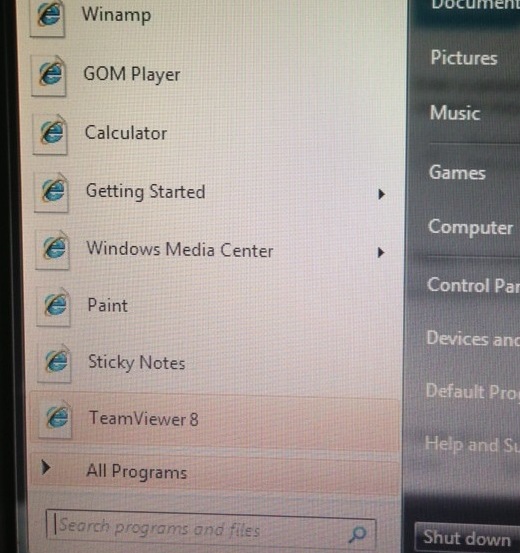
Task: Launch TeamViewer 8 icon
Action: pos(56,418)
